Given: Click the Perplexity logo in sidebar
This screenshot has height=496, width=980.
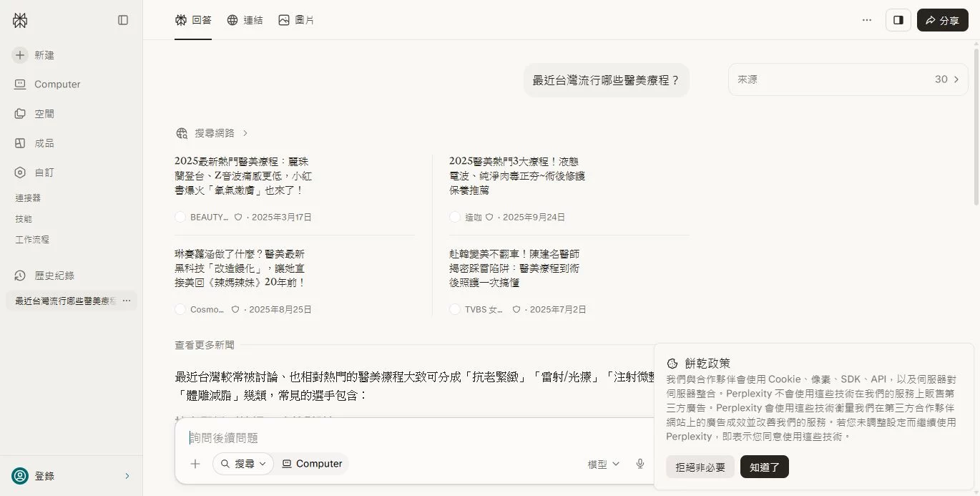Looking at the screenshot, I should (20, 20).
